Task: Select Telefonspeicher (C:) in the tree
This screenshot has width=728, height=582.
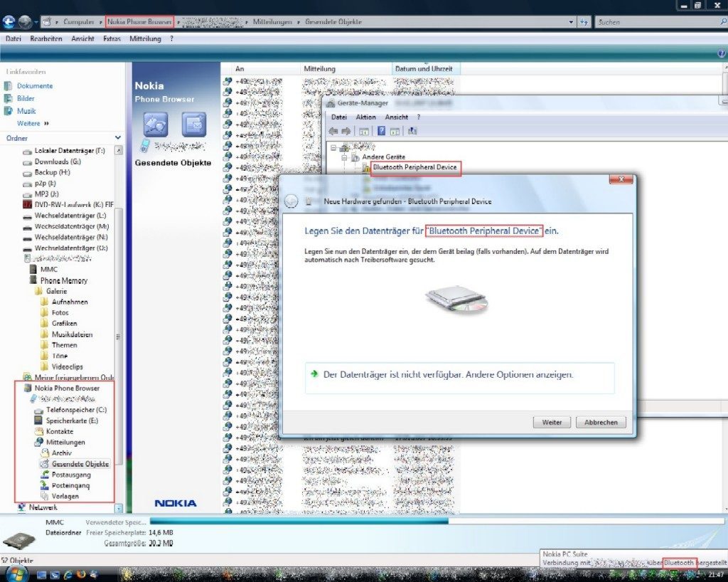Action: (76, 410)
